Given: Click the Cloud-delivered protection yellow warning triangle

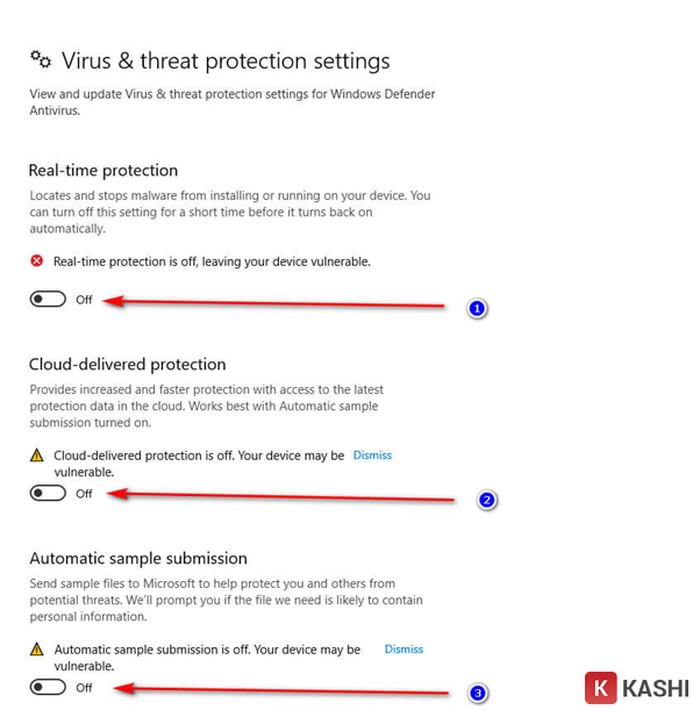Looking at the screenshot, I should (x=37, y=456).
